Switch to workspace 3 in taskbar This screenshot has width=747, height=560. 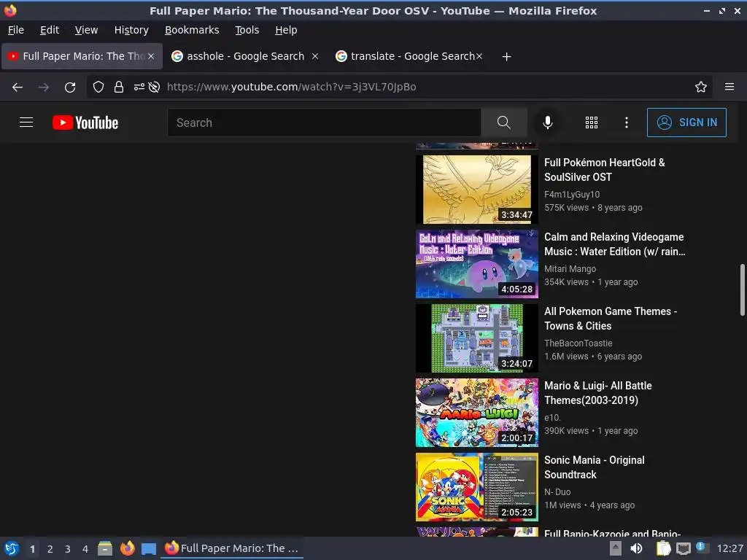[68, 549]
